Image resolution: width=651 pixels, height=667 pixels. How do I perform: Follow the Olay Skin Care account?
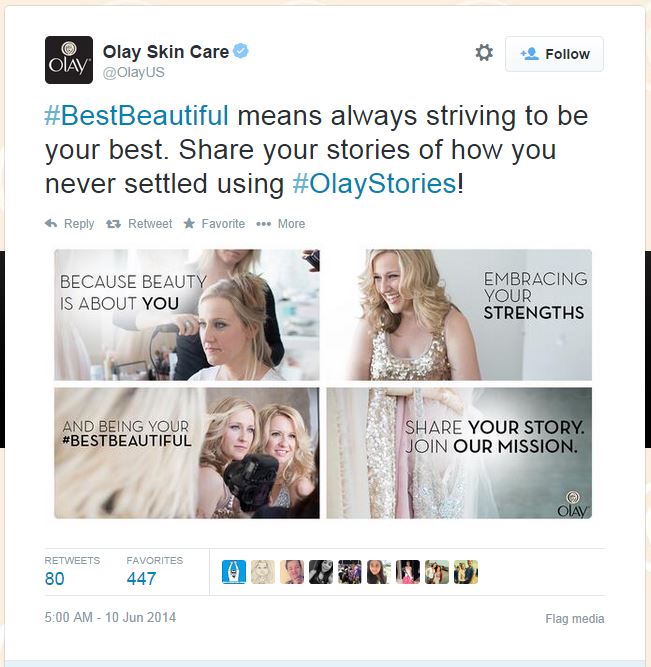coord(554,54)
